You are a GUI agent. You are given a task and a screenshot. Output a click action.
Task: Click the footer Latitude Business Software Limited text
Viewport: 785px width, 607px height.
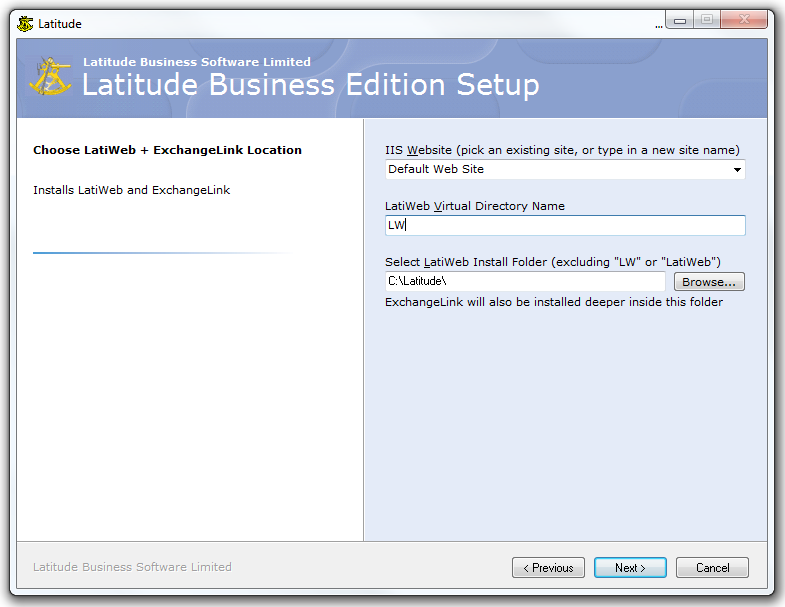tap(132, 567)
